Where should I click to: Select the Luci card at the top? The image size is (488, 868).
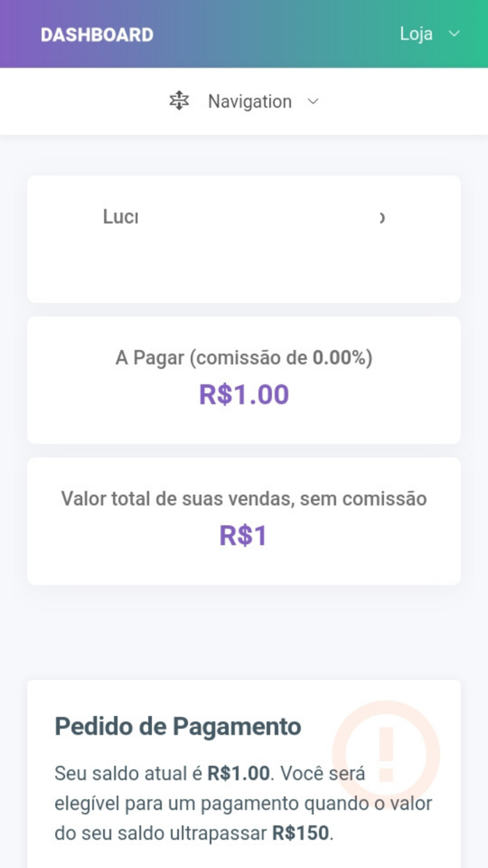coord(244,238)
